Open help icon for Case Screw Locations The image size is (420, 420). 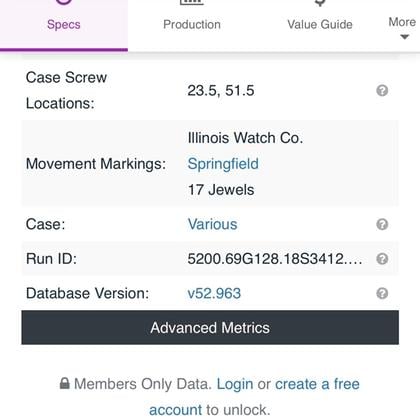point(382,90)
